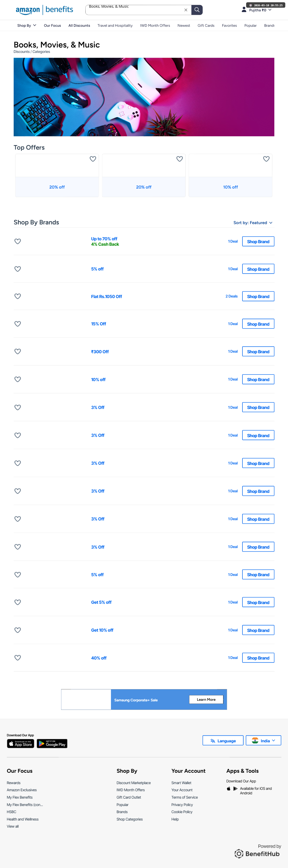Screen dimensions: 288x868
Task: Expand the Shop By menu dropdown
Action: point(27,26)
